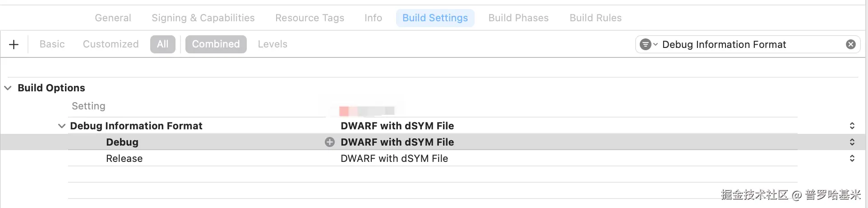Collapse the Debug Information Format row
The image size is (868, 208).
pos(62,126)
